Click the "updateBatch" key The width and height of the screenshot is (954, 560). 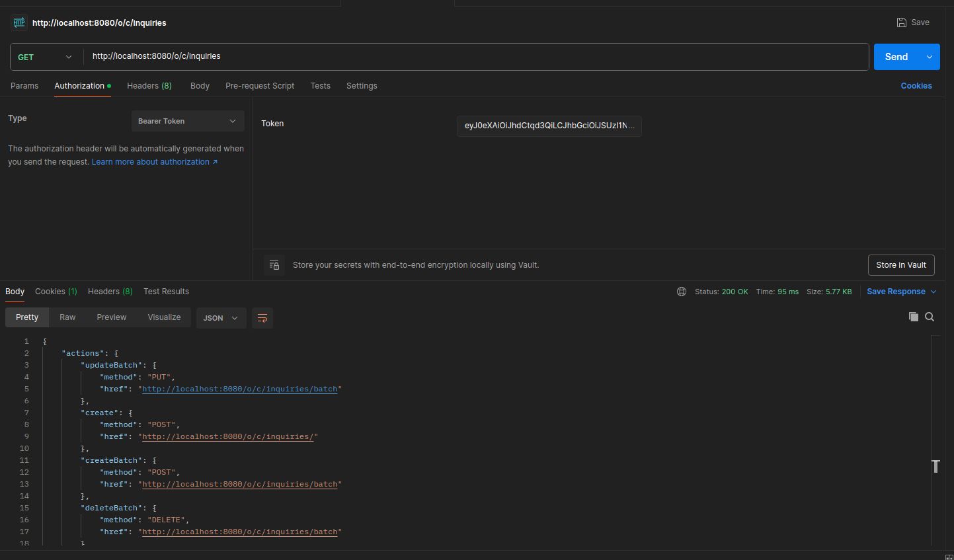point(112,365)
